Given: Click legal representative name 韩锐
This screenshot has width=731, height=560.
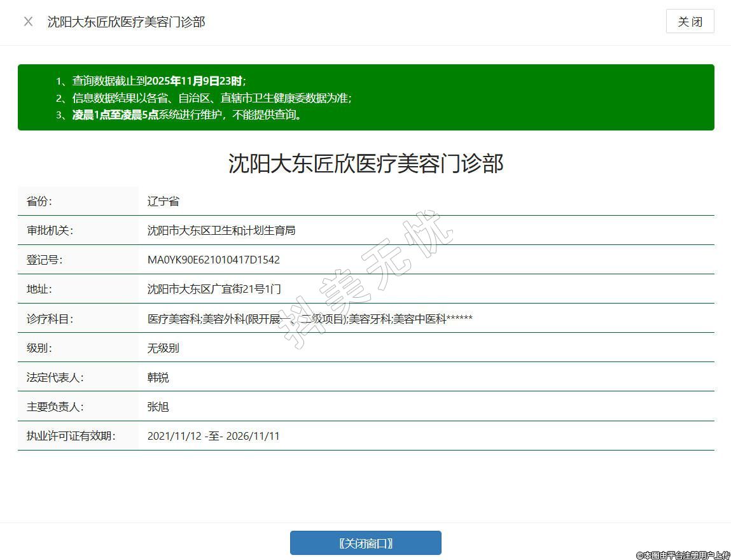Looking at the screenshot, I should tap(158, 377).
